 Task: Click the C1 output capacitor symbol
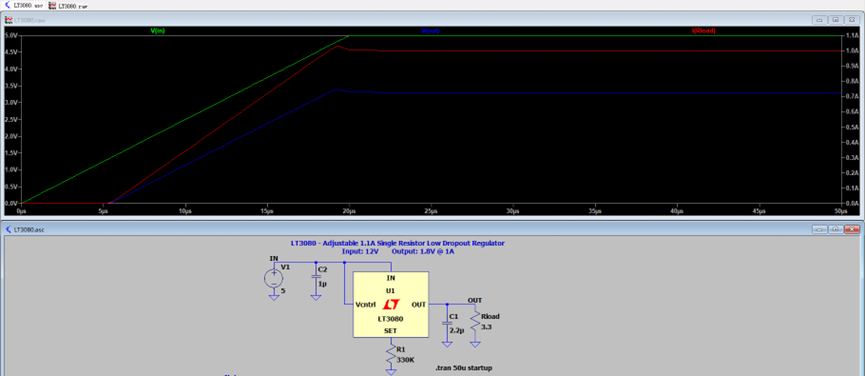coord(447,324)
